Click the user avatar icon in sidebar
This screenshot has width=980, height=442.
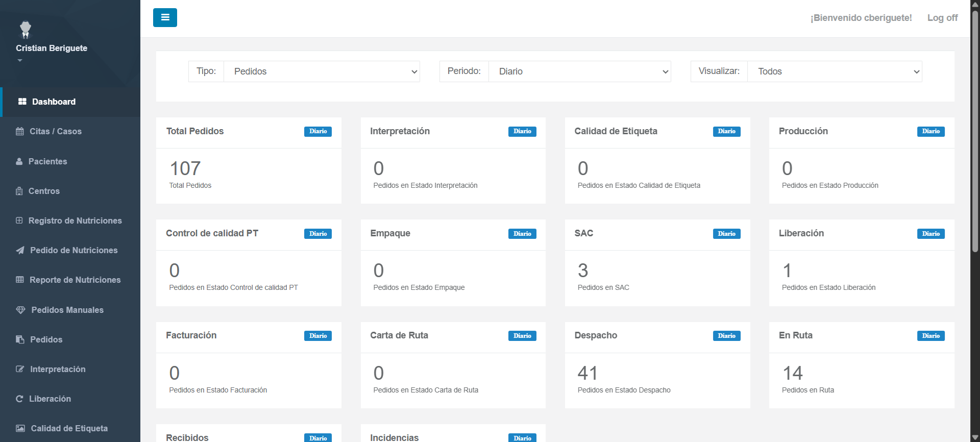point(25,30)
